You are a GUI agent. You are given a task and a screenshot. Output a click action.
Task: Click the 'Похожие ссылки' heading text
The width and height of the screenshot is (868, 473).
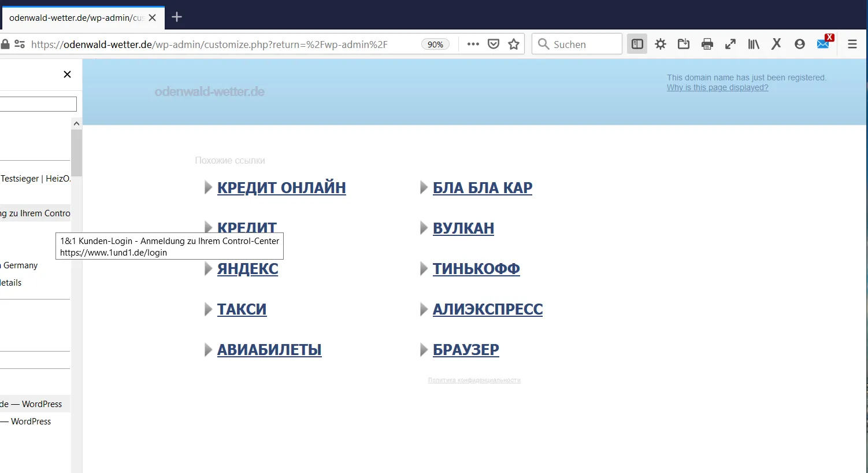(230, 160)
